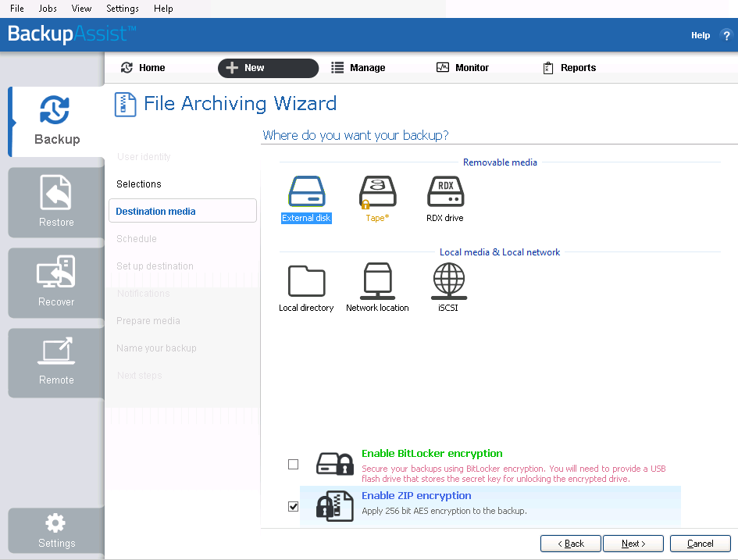
Task: Choose Network location as destination
Action: pyautogui.click(x=377, y=287)
